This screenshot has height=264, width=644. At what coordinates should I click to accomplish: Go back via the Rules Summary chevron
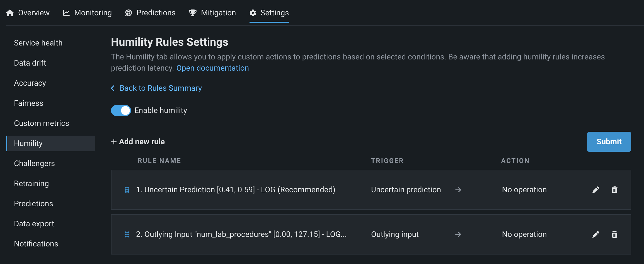[x=113, y=88]
